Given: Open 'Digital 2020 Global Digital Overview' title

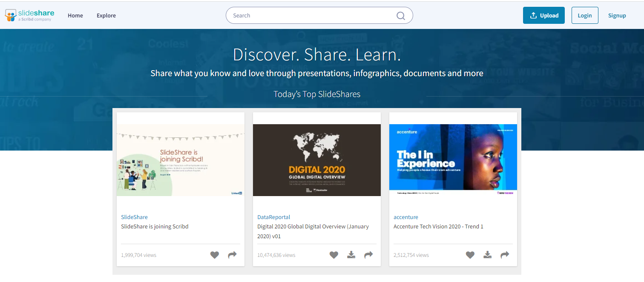Looking at the screenshot, I should (313, 231).
